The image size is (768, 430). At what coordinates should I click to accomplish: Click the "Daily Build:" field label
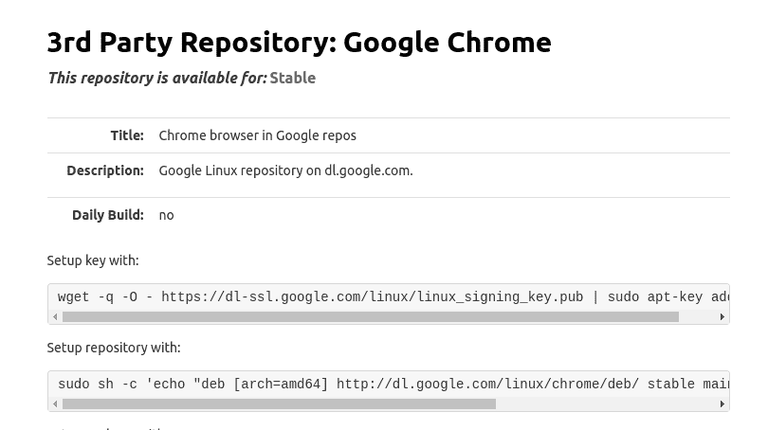coord(108,215)
